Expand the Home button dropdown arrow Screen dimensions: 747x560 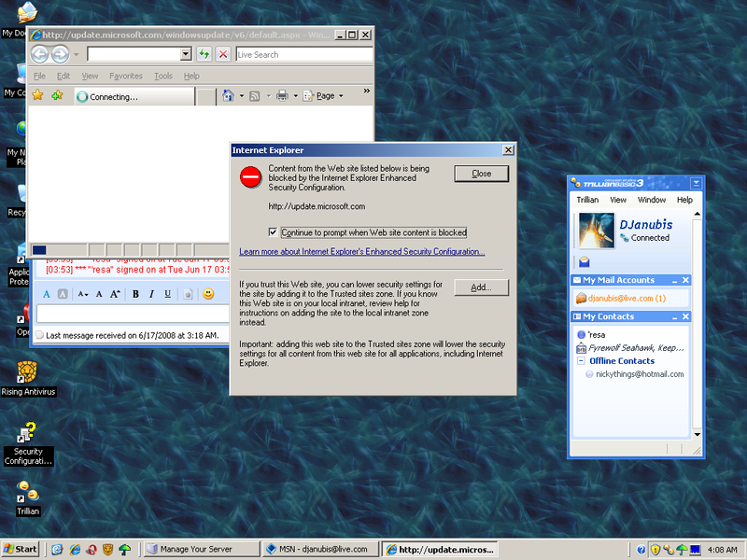[x=242, y=96]
